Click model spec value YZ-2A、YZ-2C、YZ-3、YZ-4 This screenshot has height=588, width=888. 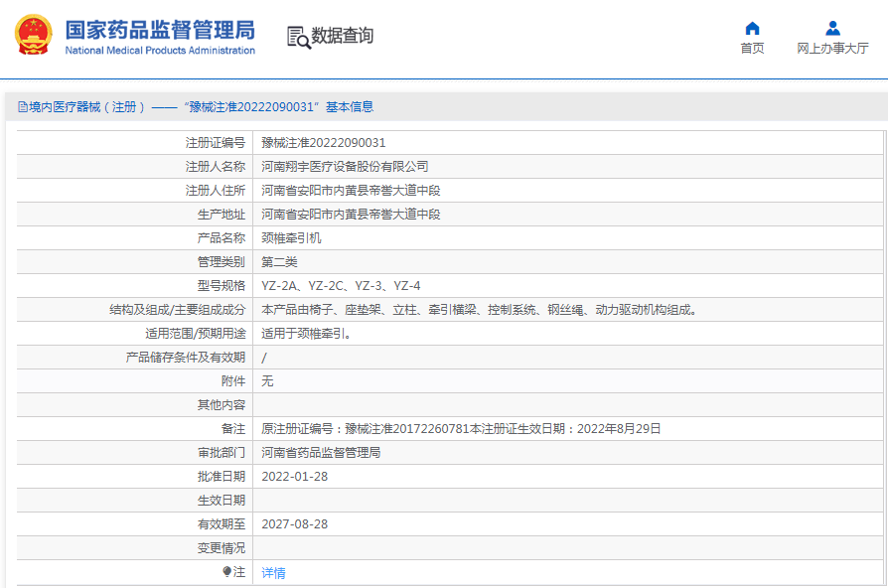[341, 286]
